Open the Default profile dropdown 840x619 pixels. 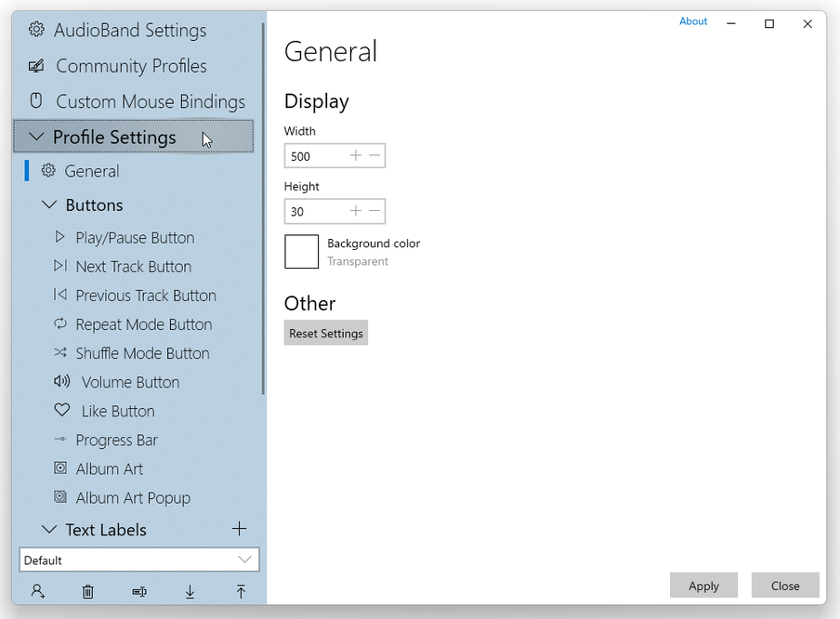coord(139,560)
